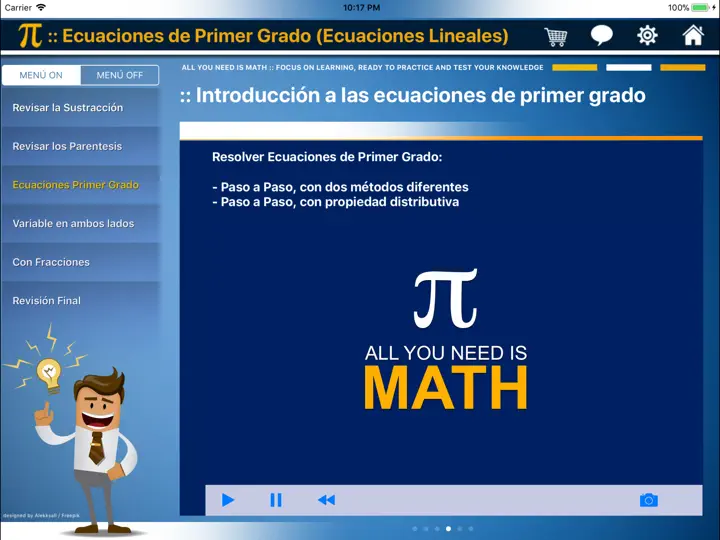This screenshot has width=720, height=540.
Task: Play the lesson video
Action: (228, 500)
